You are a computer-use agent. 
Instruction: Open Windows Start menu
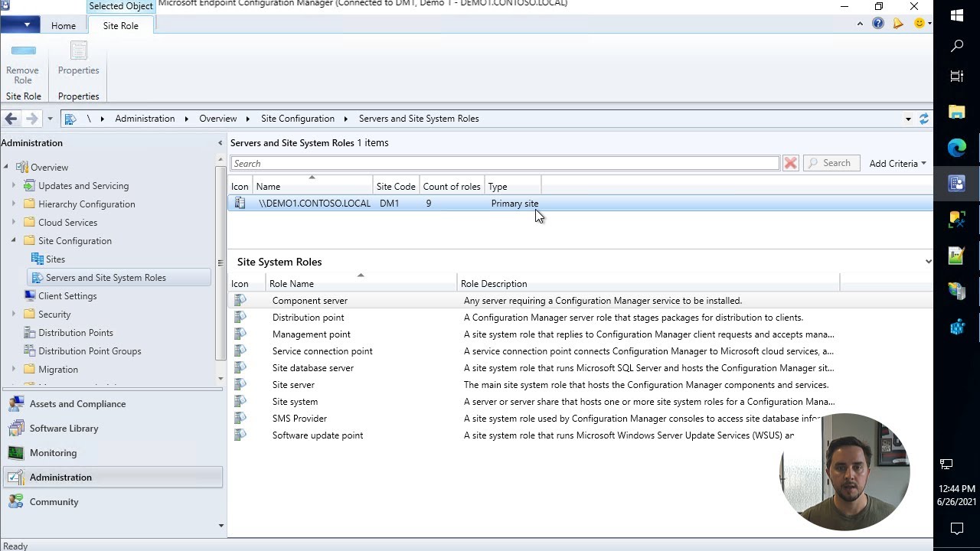tap(956, 15)
